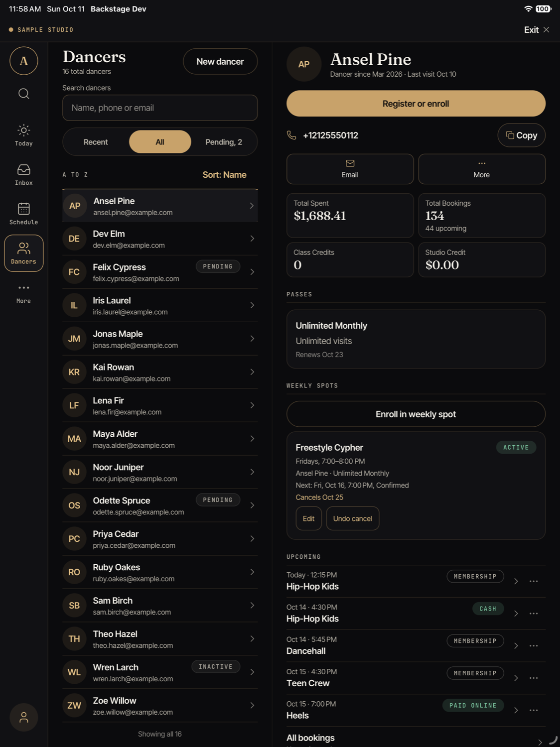
Task: Select Ruby Oakes in dancer list
Action: (160, 572)
